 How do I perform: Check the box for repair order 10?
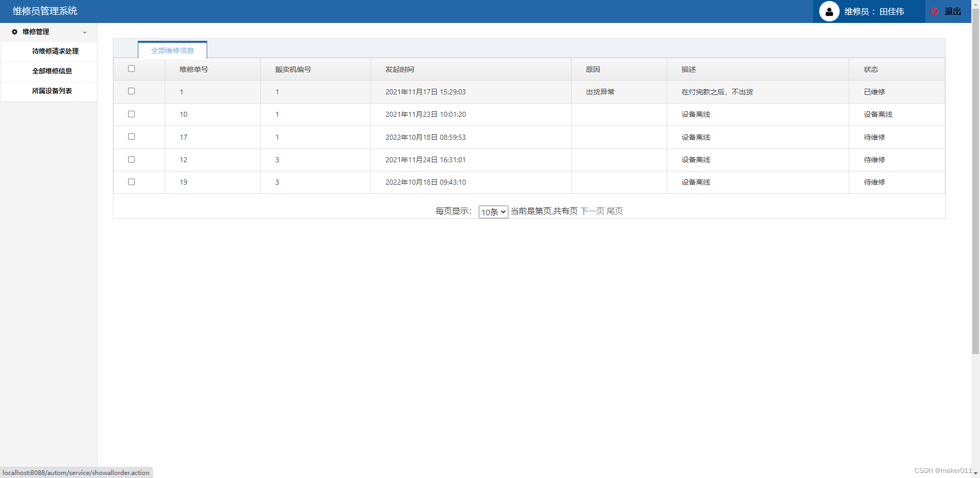[x=131, y=114]
